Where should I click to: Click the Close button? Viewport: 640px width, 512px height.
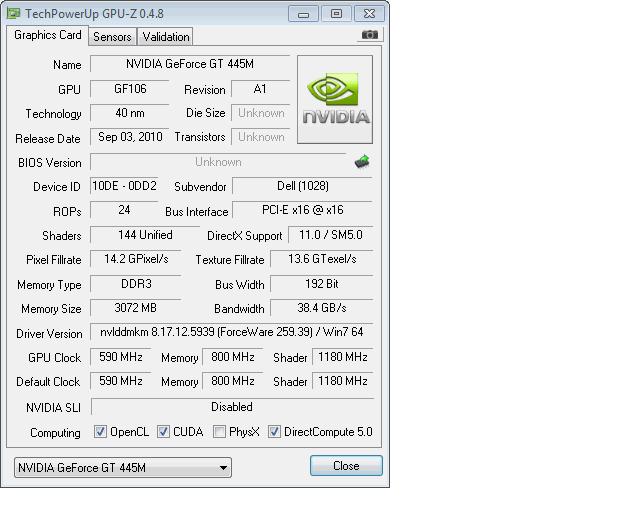tap(346, 466)
